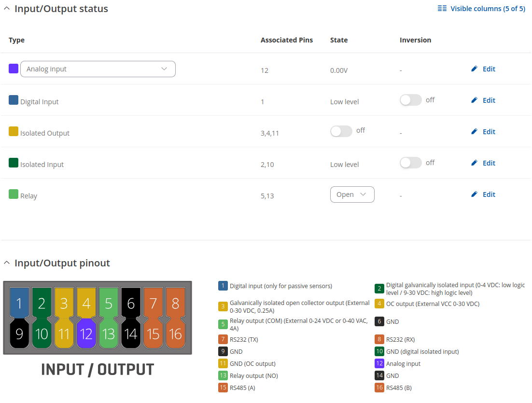Viewport: 532px width, 403px height.
Task: Click pin 5 on the connector diagram
Action: pyautogui.click(x=109, y=303)
